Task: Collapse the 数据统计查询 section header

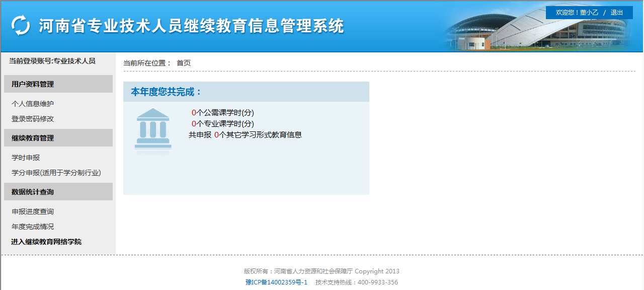Action: click(58, 192)
